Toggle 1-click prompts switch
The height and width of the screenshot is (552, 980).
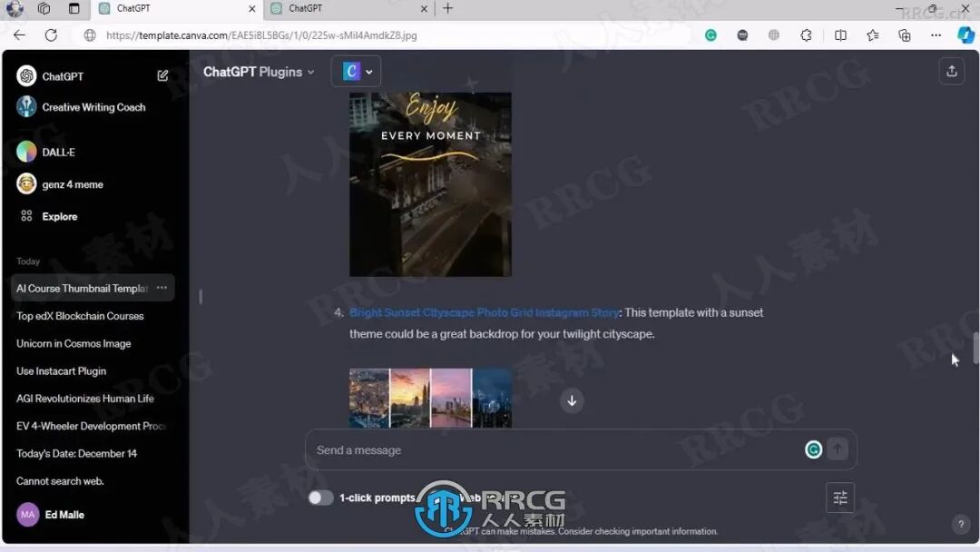coord(320,498)
